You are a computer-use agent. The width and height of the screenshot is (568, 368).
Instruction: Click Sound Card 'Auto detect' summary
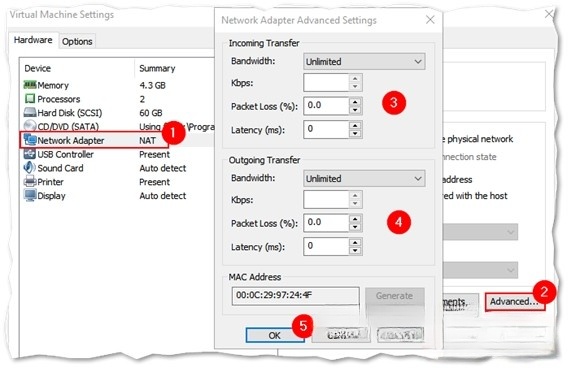tap(163, 168)
